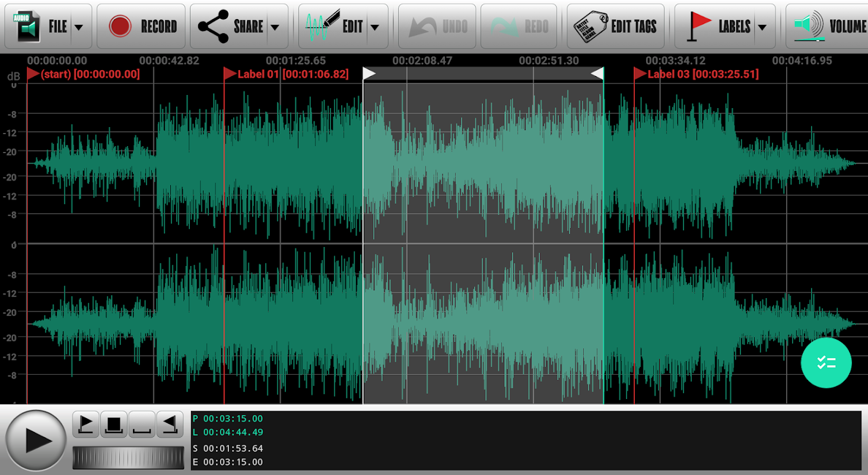The image size is (868, 475).
Task: Open the Labels flag menu
Action: click(725, 26)
